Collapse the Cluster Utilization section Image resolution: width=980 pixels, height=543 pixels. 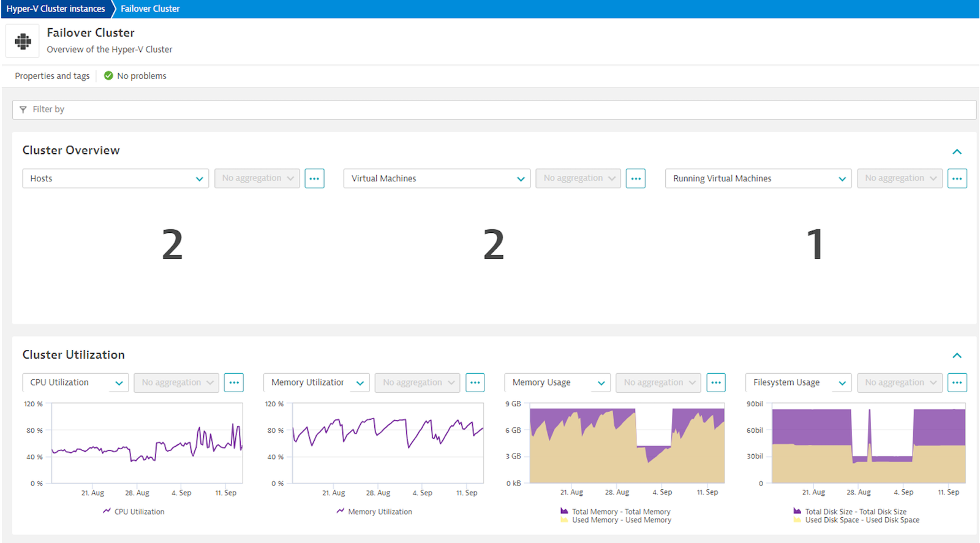point(957,355)
